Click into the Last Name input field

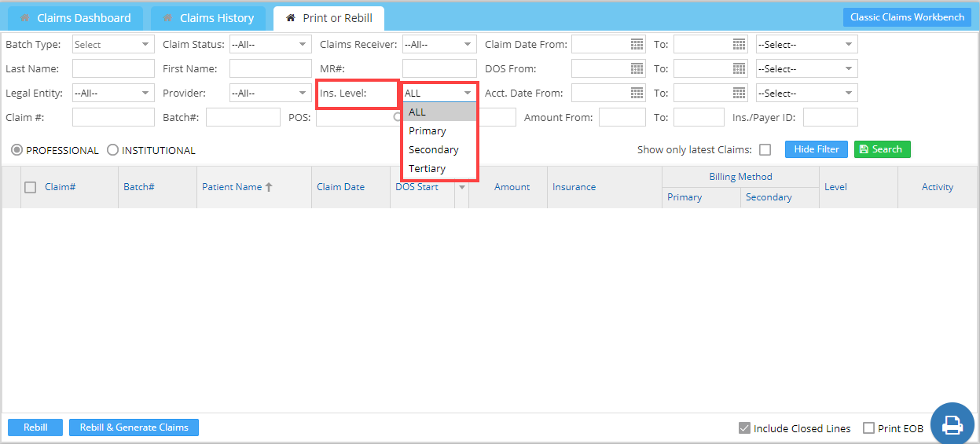[x=113, y=69]
